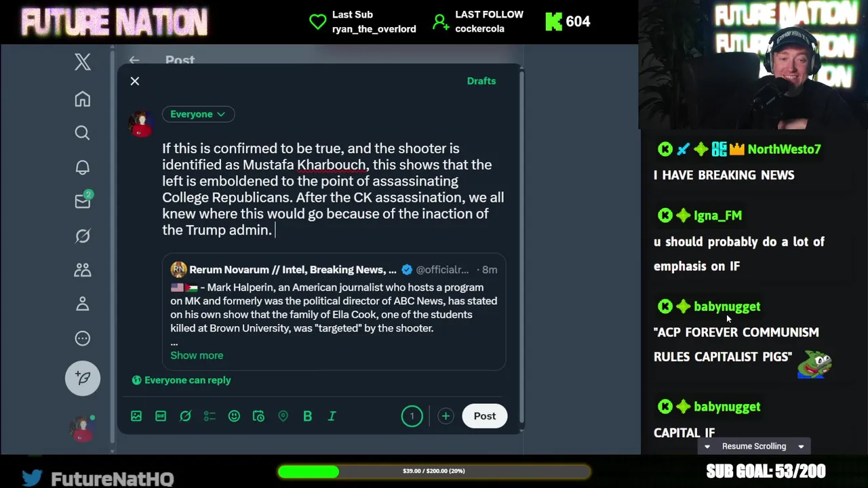Click the Post button
Screen dimensions: 868x488
click(485, 416)
